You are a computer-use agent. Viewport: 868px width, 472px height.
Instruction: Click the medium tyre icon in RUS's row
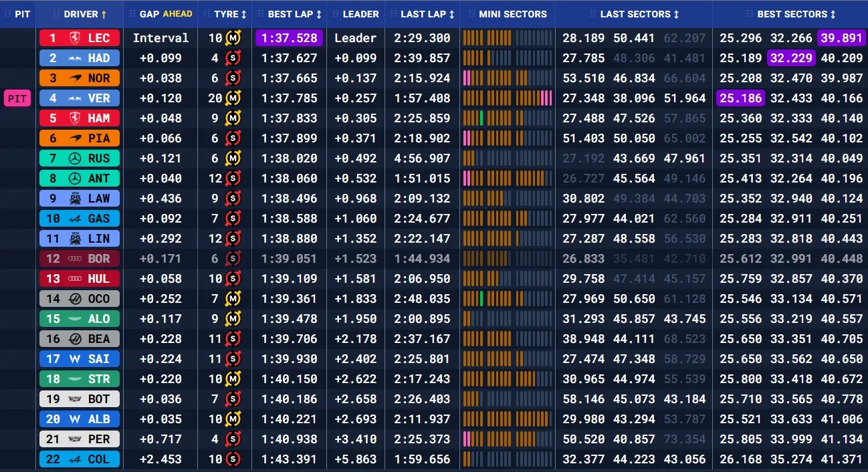coord(233,158)
